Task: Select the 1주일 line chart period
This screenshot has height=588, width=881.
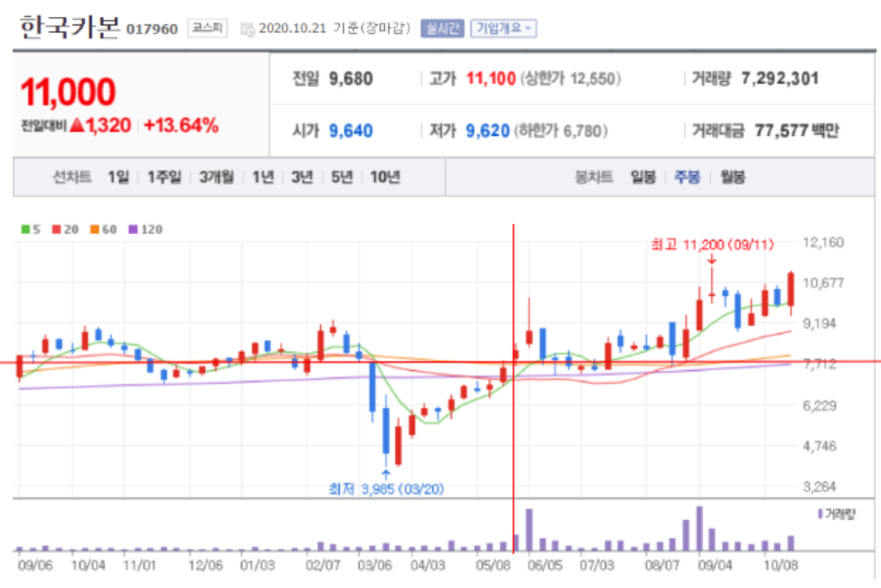Action: [x=164, y=177]
